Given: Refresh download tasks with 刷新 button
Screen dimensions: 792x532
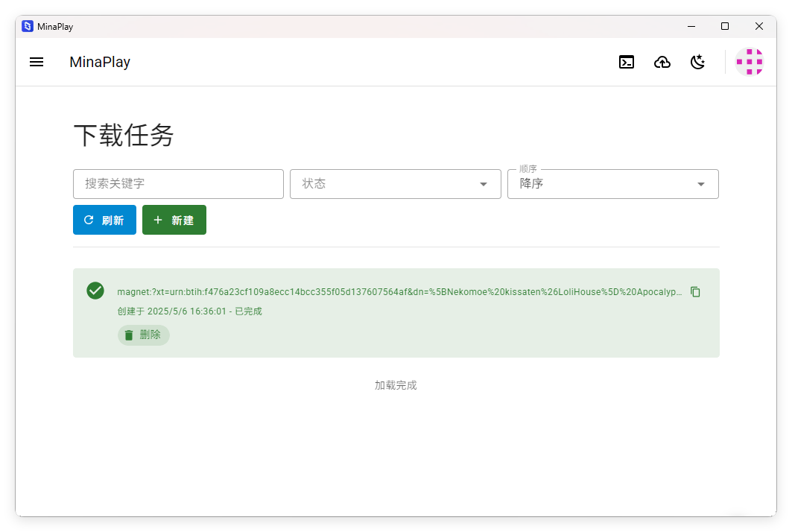Looking at the screenshot, I should pos(104,219).
